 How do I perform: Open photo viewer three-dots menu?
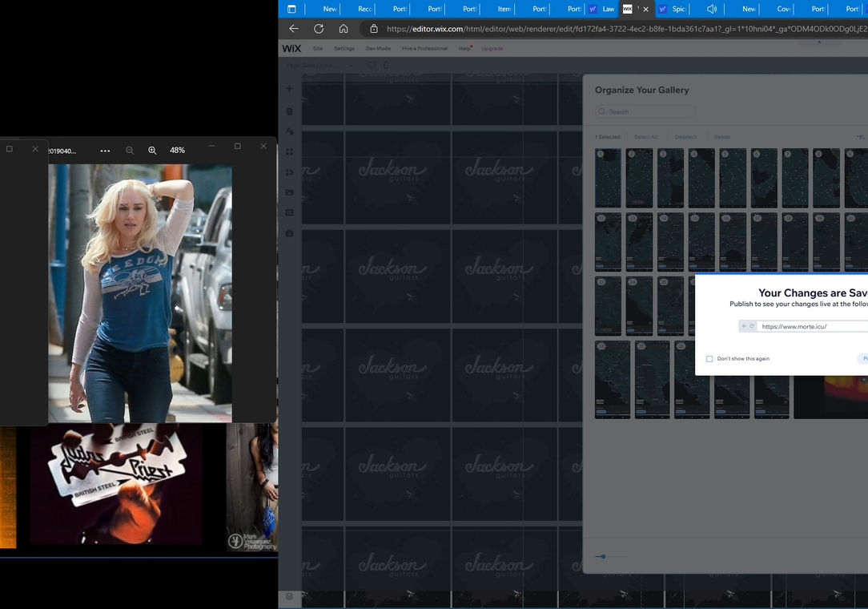(x=105, y=150)
